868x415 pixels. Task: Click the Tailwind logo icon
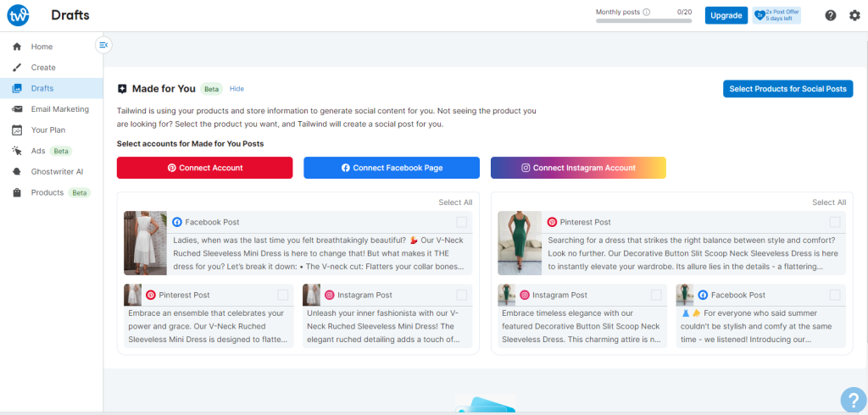(x=19, y=15)
